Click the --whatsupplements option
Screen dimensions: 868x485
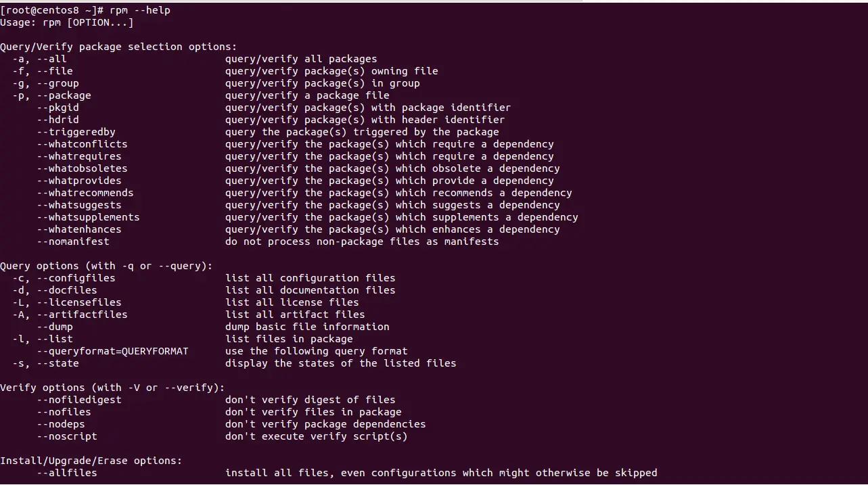[x=88, y=217]
